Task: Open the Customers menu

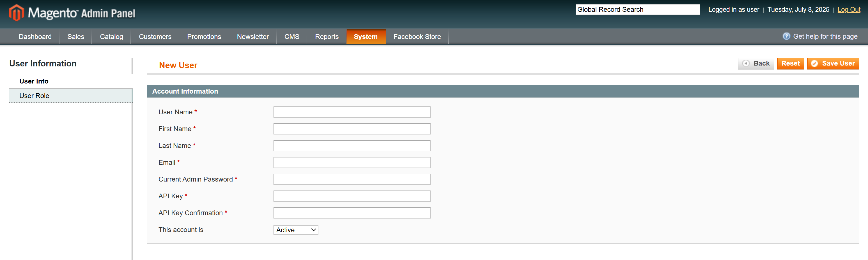Action: pyautogui.click(x=155, y=37)
